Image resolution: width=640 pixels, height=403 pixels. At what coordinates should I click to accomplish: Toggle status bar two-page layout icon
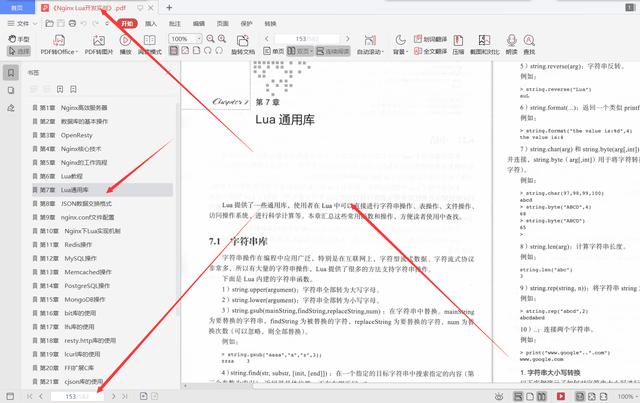542,396
